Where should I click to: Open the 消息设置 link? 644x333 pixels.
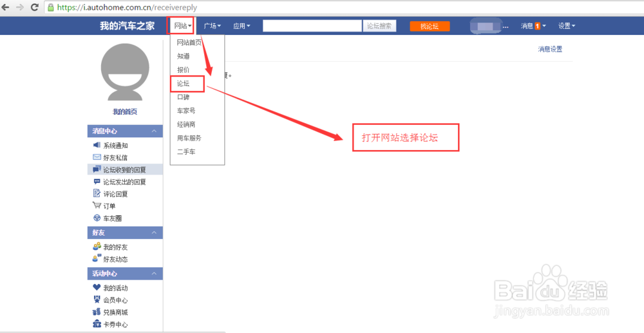550,49
